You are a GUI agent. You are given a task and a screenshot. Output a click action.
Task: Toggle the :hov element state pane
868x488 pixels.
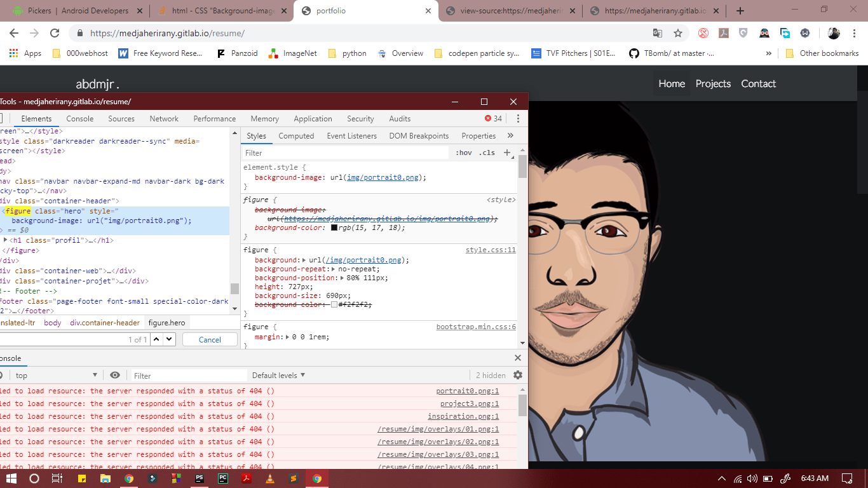(463, 152)
